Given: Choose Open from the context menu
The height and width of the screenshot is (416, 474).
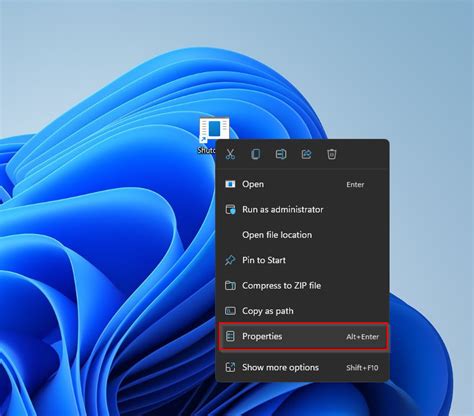Looking at the screenshot, I should coord(302,184).
